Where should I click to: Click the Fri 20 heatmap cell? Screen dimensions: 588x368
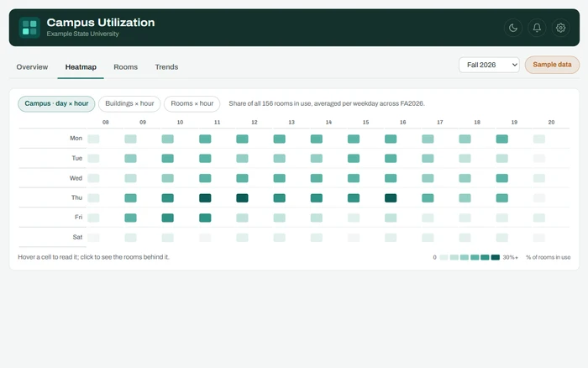click(x=539, y=218)
